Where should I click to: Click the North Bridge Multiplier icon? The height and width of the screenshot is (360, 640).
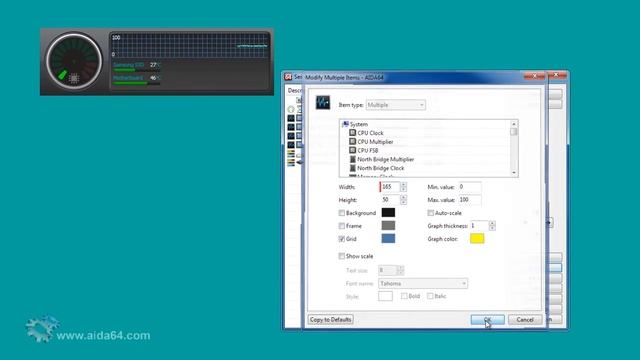[x=353, y=159]
